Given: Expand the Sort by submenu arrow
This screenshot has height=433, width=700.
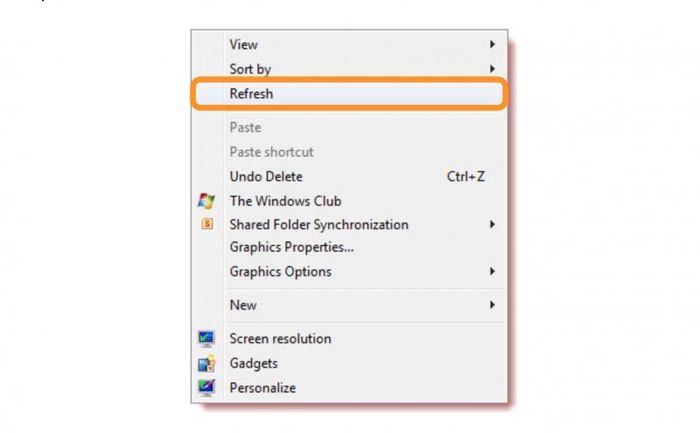Looking at the screenshot, I should 492,69.
